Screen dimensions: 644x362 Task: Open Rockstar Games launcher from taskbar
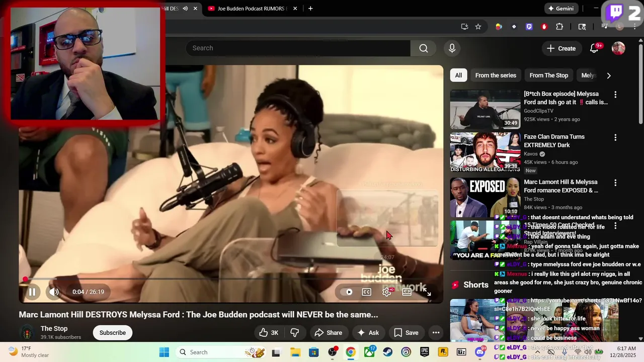(443, 352)
